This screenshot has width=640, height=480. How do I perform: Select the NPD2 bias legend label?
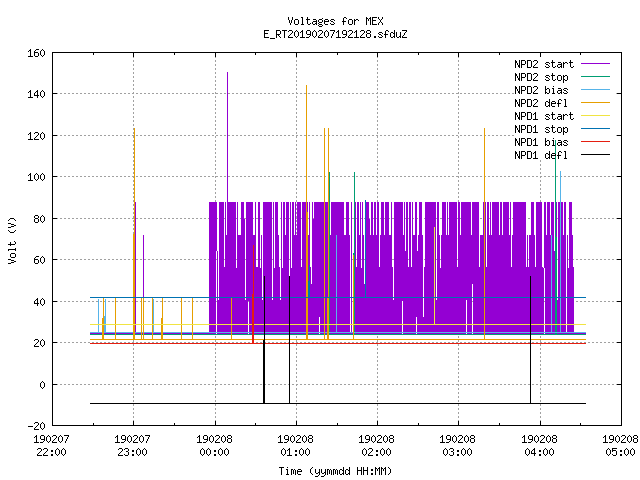coord(541,90)
